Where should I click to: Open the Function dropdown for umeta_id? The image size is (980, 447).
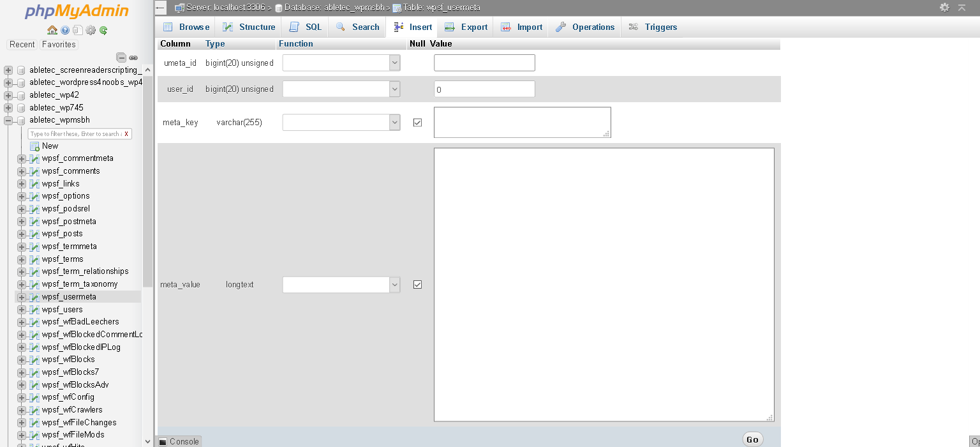(x=341, y=63)
